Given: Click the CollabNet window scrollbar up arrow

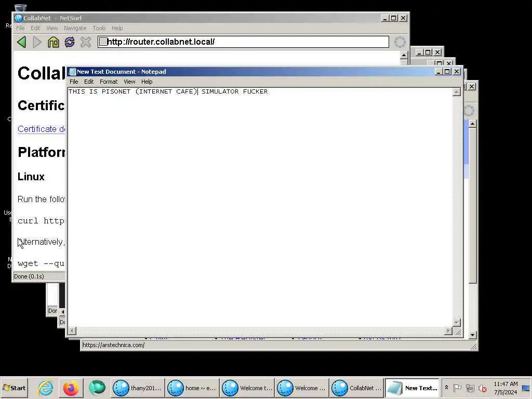Looking at the screenshot, I should 404,55.
